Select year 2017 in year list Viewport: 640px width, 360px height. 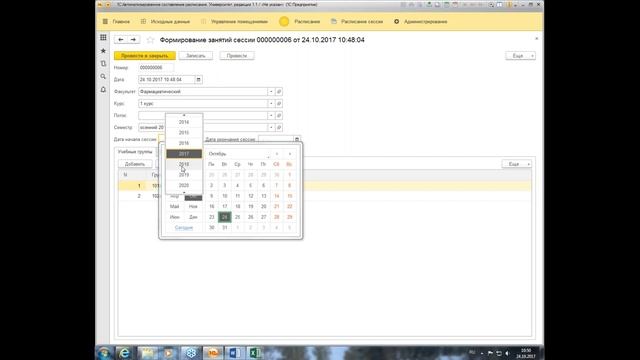click(x=184, y=154)
